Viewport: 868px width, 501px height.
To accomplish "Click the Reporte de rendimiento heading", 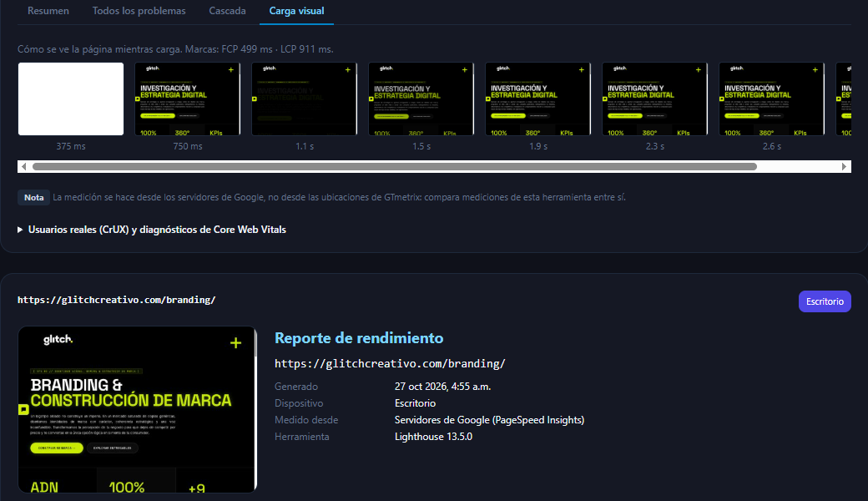I will (x=359, y=337).
